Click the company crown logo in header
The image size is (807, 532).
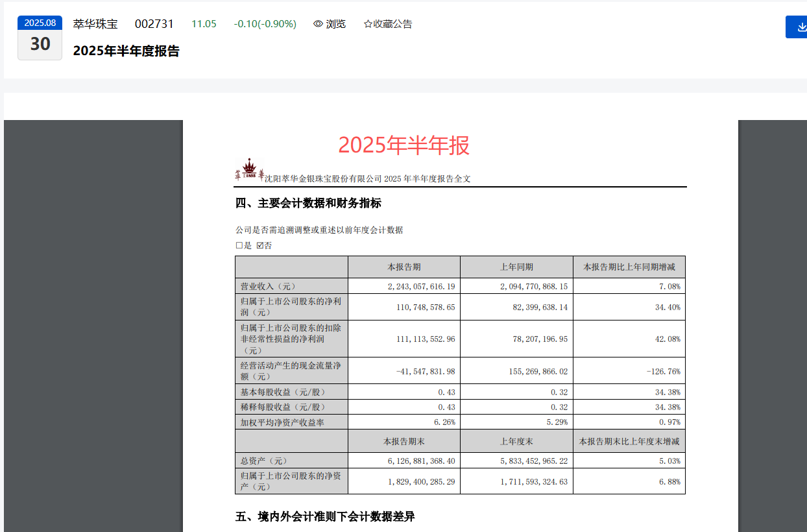(250, 170)
